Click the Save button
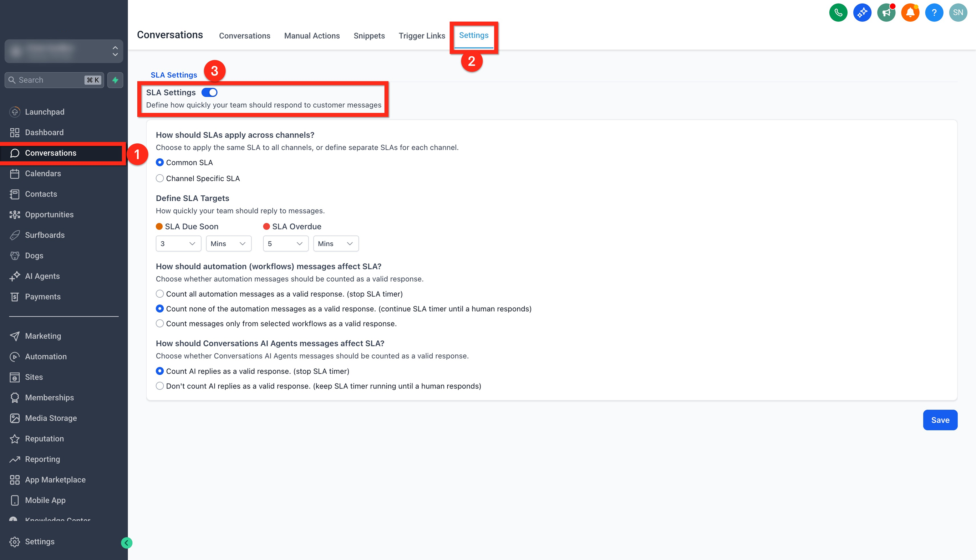This screenshot has height=560, width=976. (940, 420)
